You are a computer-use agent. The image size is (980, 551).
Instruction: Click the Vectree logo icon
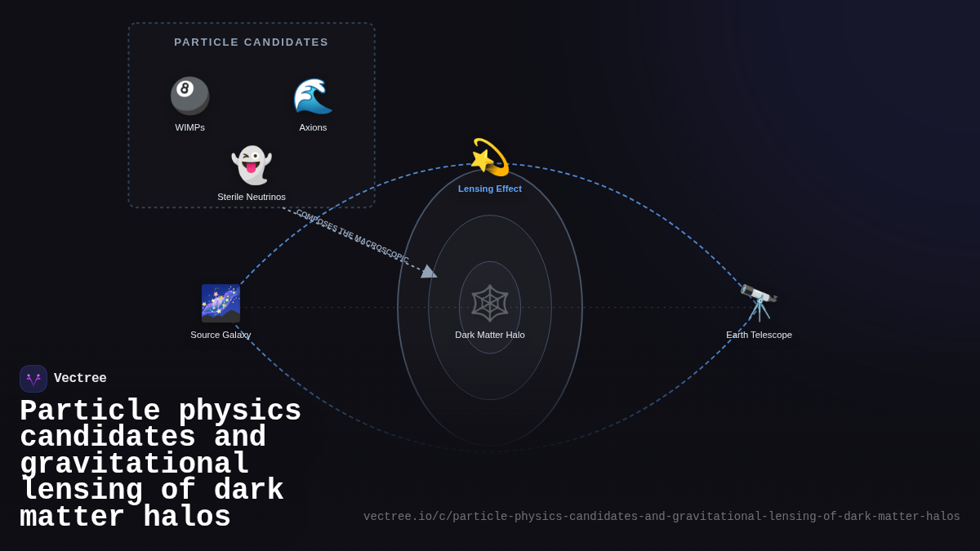[x=33, y=378]
